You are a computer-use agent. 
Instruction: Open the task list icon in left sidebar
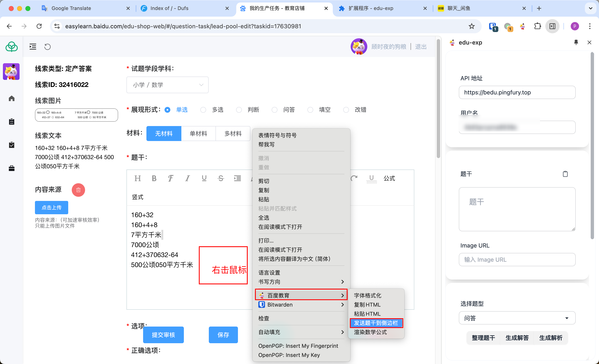coord(11,122)
